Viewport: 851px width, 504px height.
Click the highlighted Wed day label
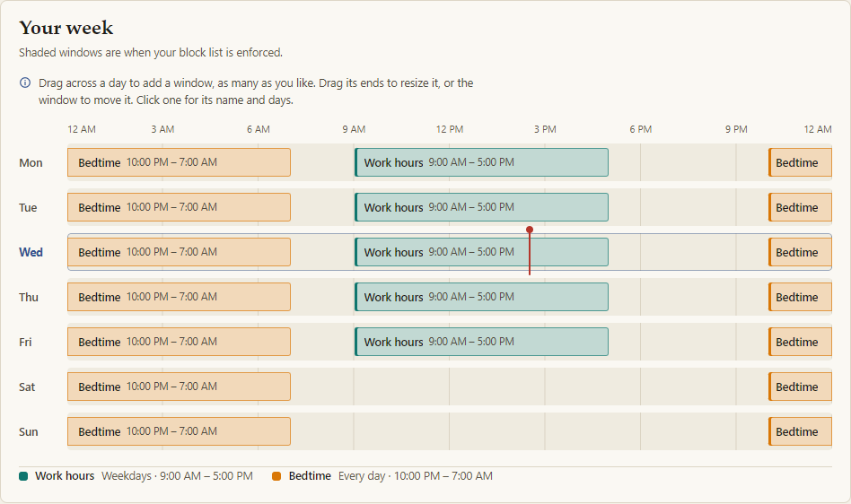[31, 253]
